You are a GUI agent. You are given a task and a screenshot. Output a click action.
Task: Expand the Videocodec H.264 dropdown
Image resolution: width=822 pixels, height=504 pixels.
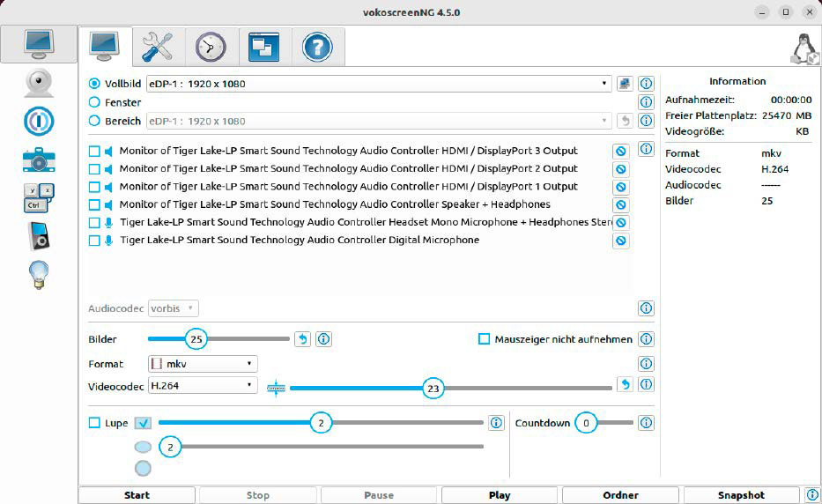(x=202, y=386)
